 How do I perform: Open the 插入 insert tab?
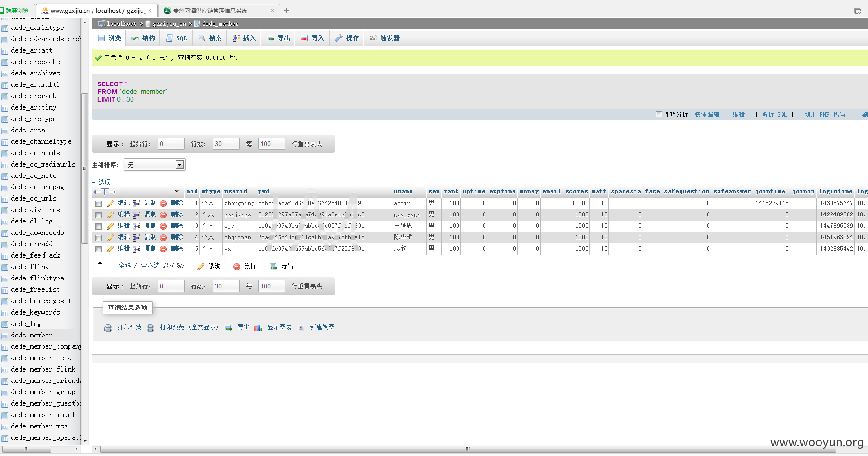[244, 38]
